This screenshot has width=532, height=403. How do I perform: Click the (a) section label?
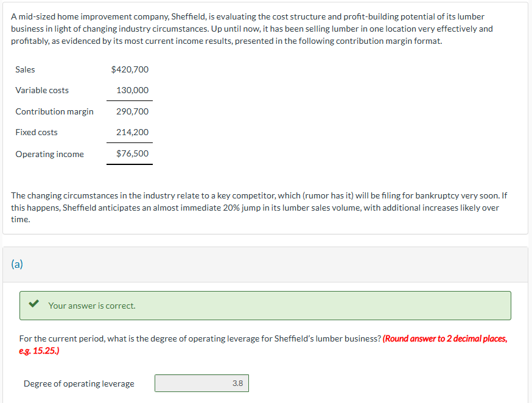point(17,264)
